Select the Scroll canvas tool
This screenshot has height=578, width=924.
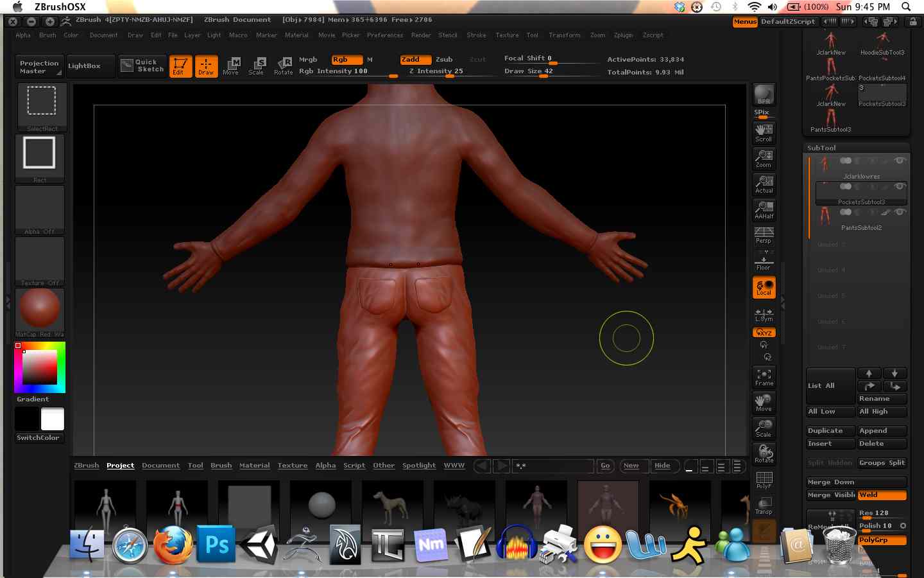tap(764, 133)
